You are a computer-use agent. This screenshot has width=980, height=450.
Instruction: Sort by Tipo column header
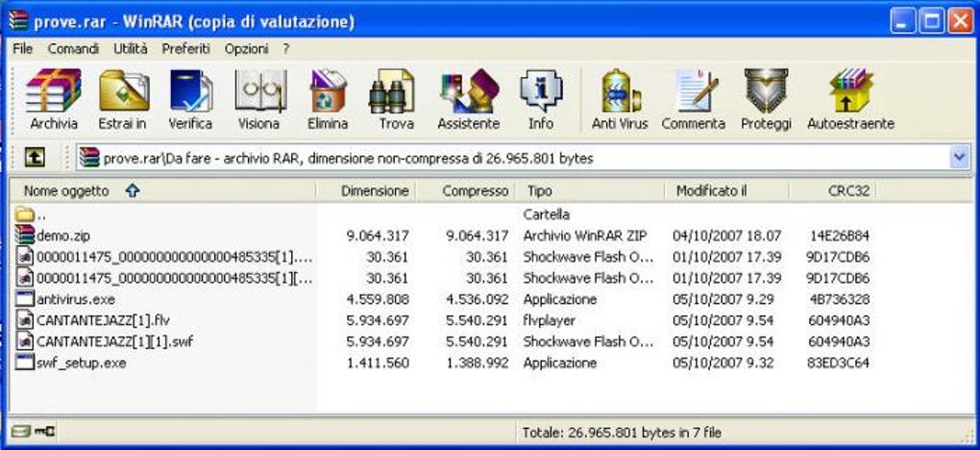589,191
